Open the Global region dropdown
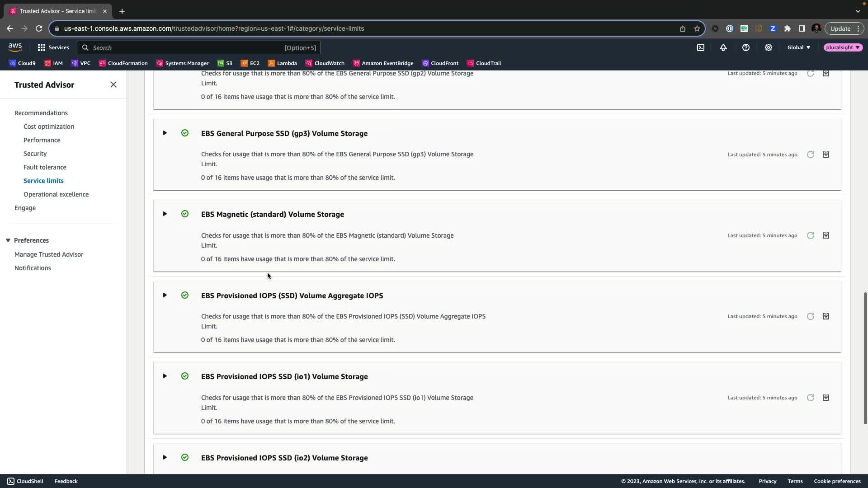Viewport: 868px width, 488px height. click(799, 47)
